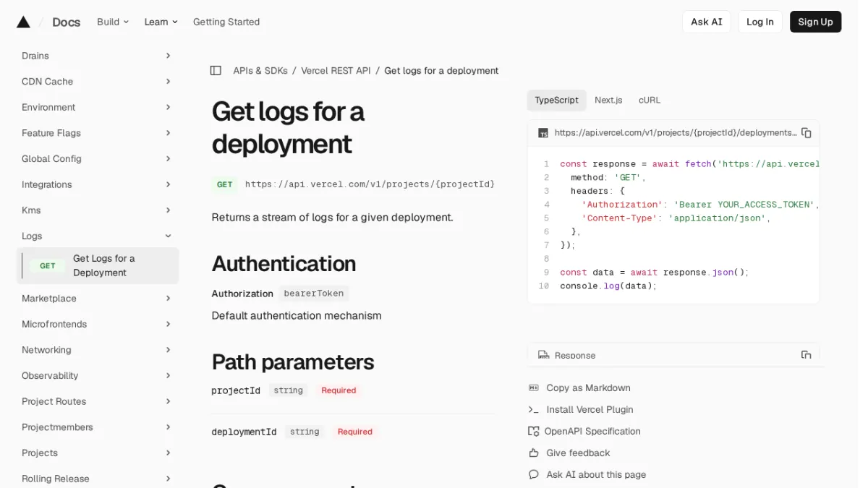This screenshot has height=488, width=868.
Task: Expand the Rolling Release section chevron
Action: pos(168,479)
